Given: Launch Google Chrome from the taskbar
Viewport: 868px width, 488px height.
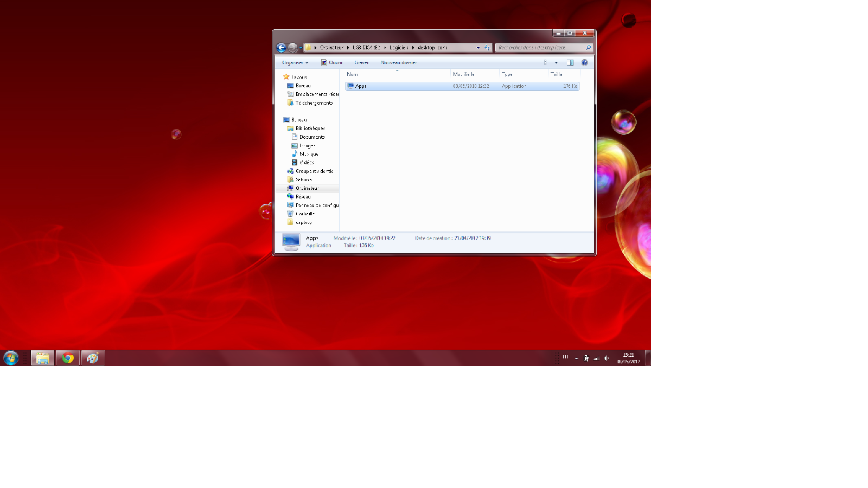Looking at the screenshot, I should point(68,358).
